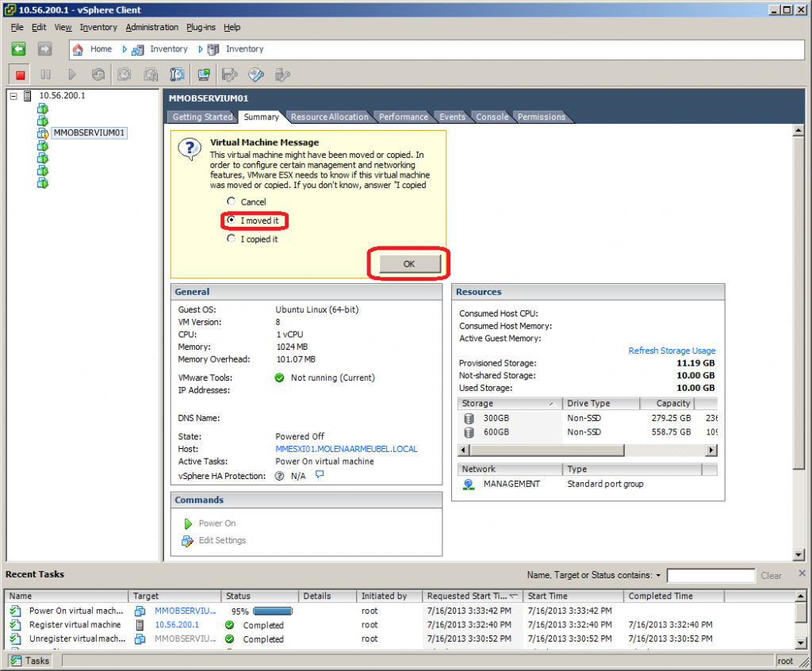Image resolution: width=812 pixels, height=671 pixels.
Task: Sort recent tasks by Status column
Action: point(260,596)
